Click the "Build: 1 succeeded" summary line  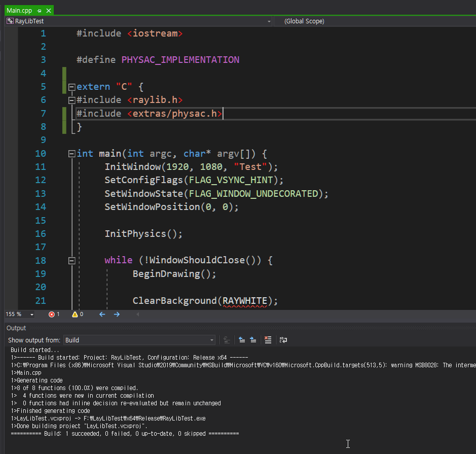coord(125,434)
